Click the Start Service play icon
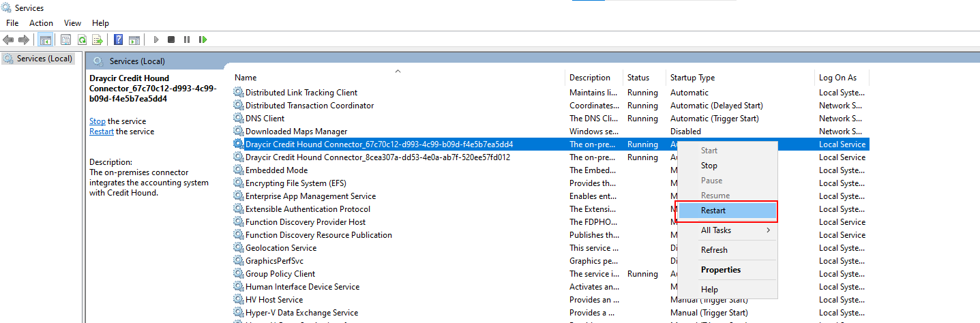This screenshot has height=323, width=980. tap(156, 40)
